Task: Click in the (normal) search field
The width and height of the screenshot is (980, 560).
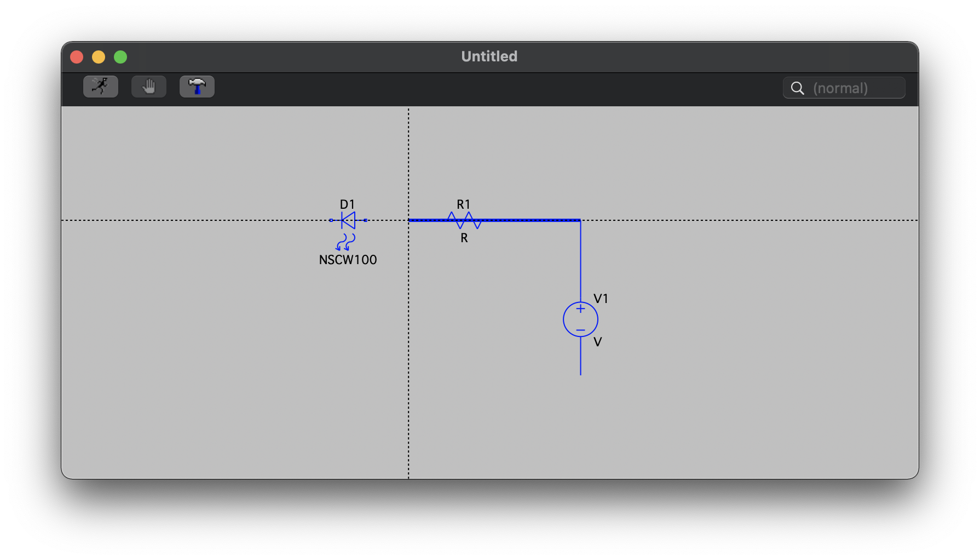Action: click(x=854, y=88)
